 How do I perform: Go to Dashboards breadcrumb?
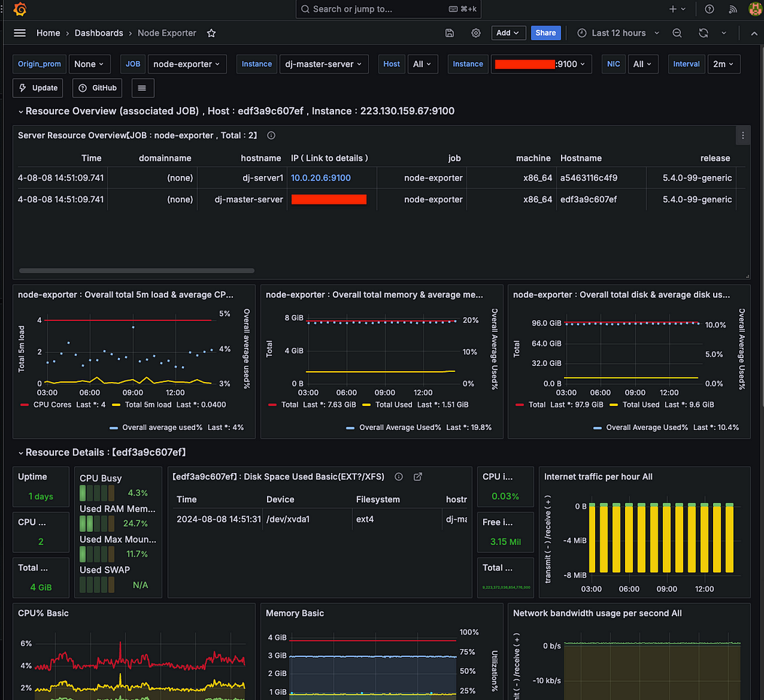click(99, 33)
